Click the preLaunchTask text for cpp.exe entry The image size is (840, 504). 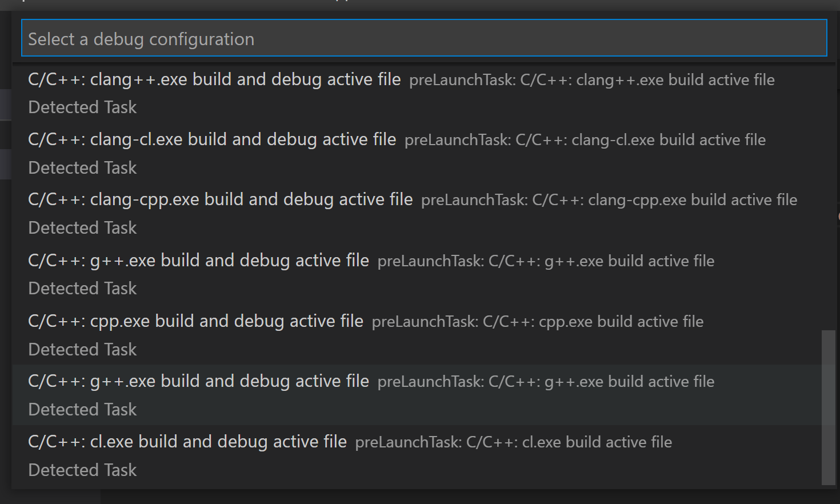(537, 321)
